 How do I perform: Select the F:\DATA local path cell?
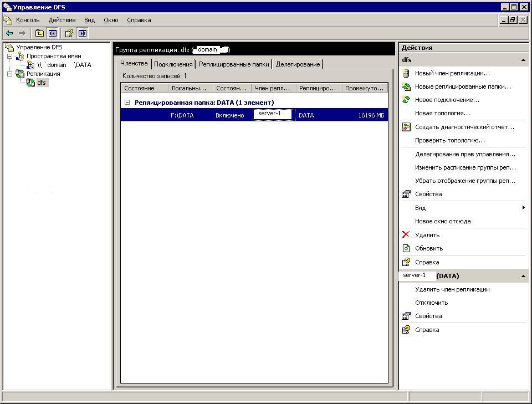pos(182,115)
